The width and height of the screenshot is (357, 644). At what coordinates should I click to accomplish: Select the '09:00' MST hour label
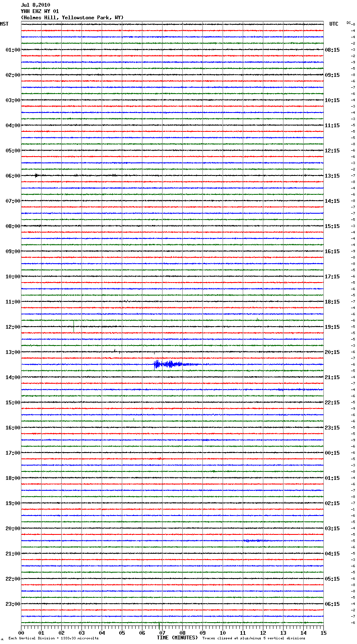pyautogui.click(x=13, y=251)
